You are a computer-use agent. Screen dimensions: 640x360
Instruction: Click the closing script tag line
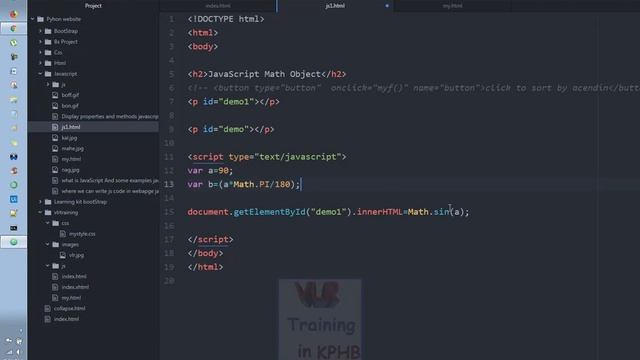(x=210, y=240)
